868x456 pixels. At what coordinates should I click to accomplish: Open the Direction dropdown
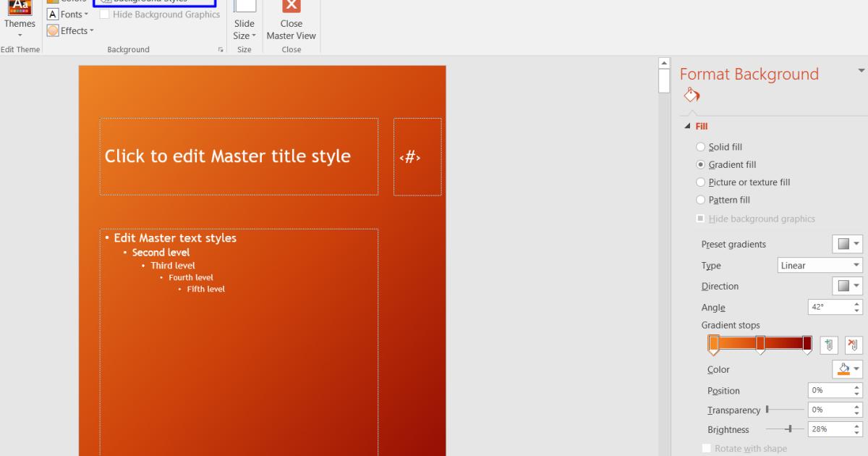pos(847,286)
